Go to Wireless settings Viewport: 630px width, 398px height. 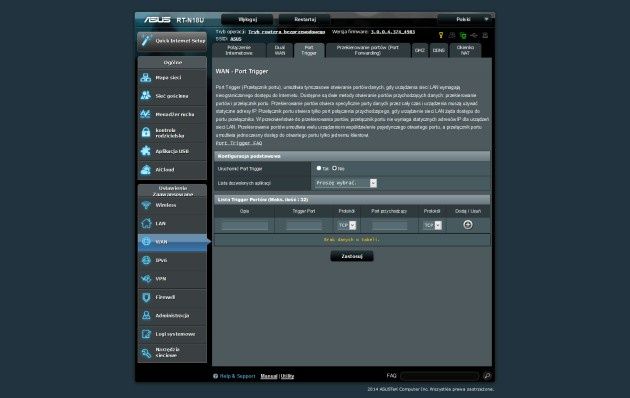[x=172, y=205]
